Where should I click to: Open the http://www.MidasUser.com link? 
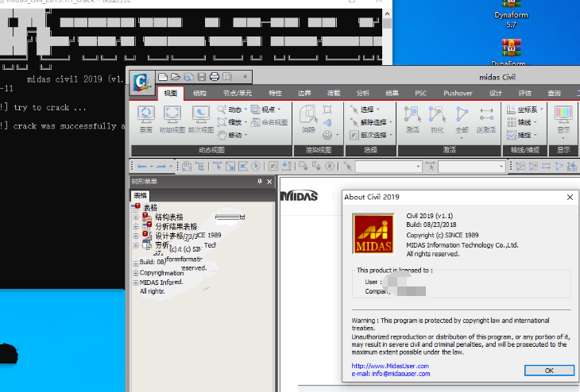390,366
